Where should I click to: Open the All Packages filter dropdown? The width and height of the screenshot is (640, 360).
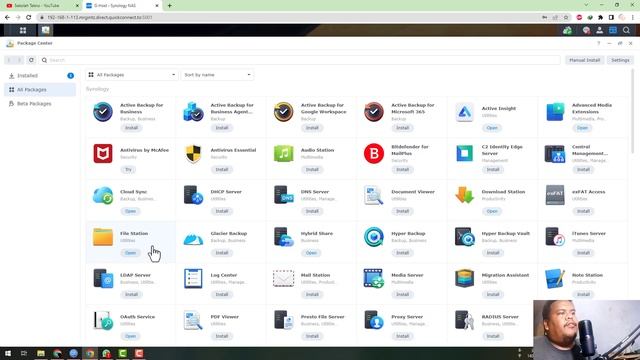tap(132, 75)
